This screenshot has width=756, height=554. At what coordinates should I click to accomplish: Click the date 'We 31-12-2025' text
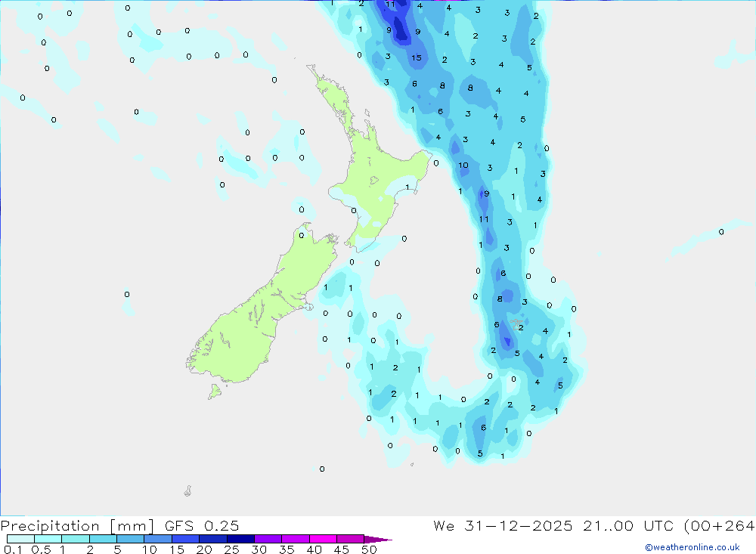point(503,525)
